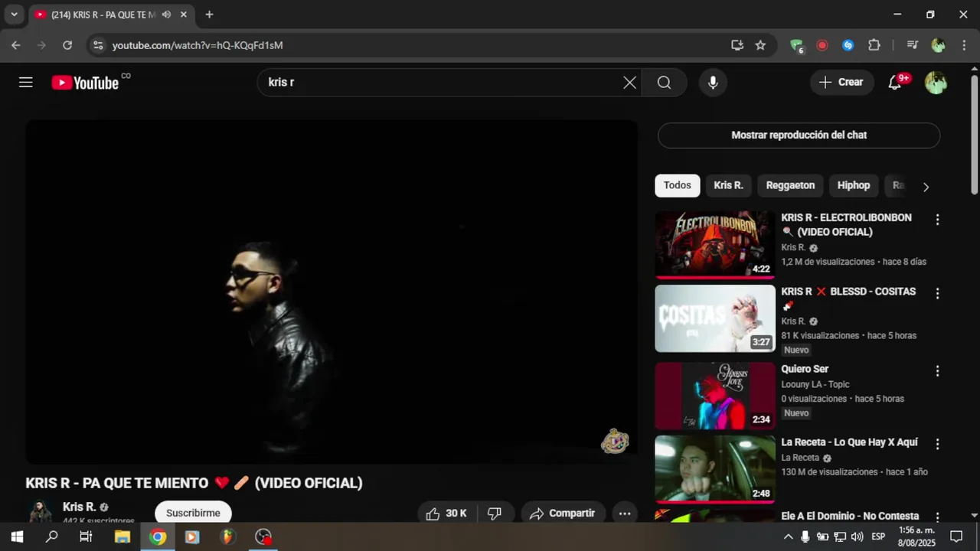Viewport: 980px width, 551px height.
Task: Open the Quiero Ser video thumbnail
Action: (x=715, y=396)
